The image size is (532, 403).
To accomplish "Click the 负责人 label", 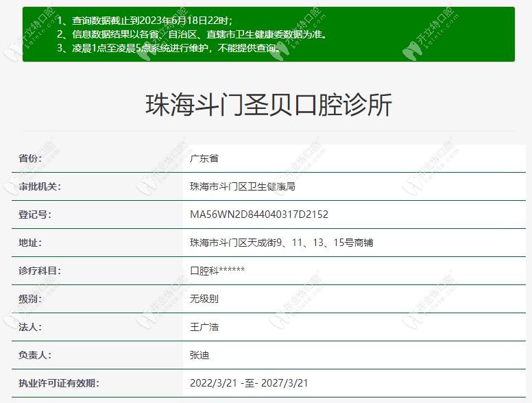I will (35, 355).
